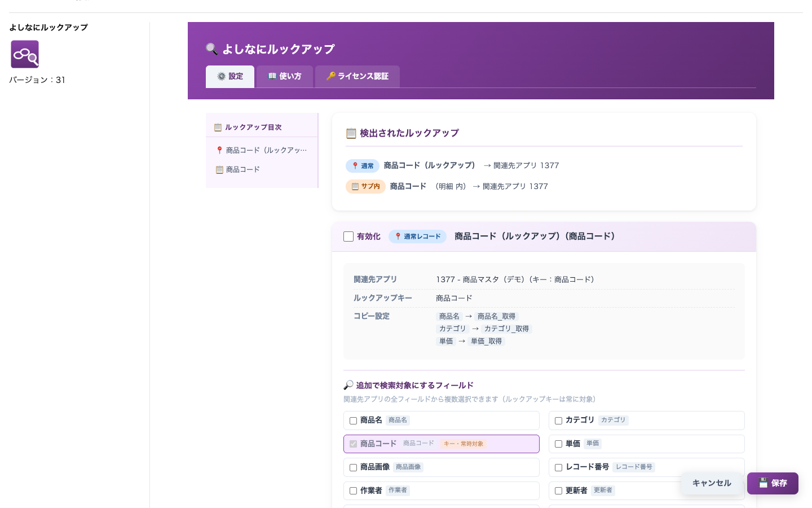Image resolution: width=812 pixels, height=508 pixels.
Task: Click the table icon in the サブ内 badge
Action: (x=355, y=186)
